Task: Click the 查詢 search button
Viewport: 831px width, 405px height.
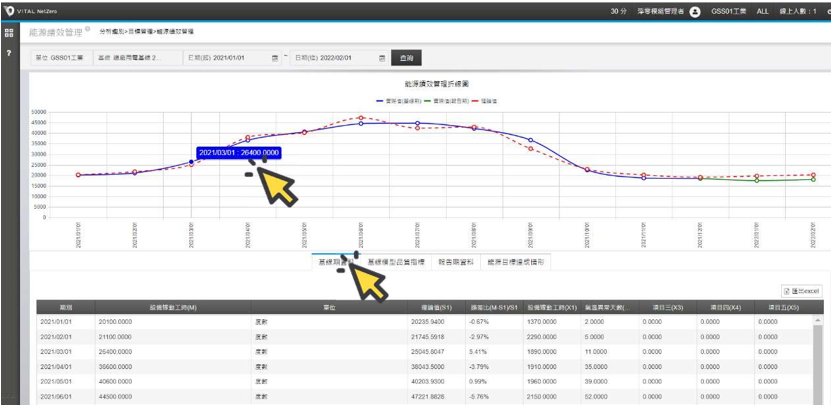Action: pyautogui.click(x=405, y=58)
